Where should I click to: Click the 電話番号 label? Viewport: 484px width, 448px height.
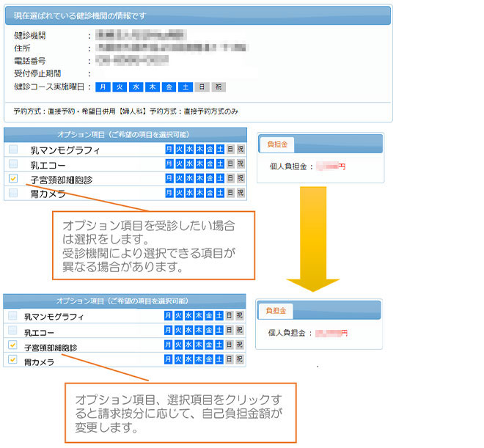(30, 61)
